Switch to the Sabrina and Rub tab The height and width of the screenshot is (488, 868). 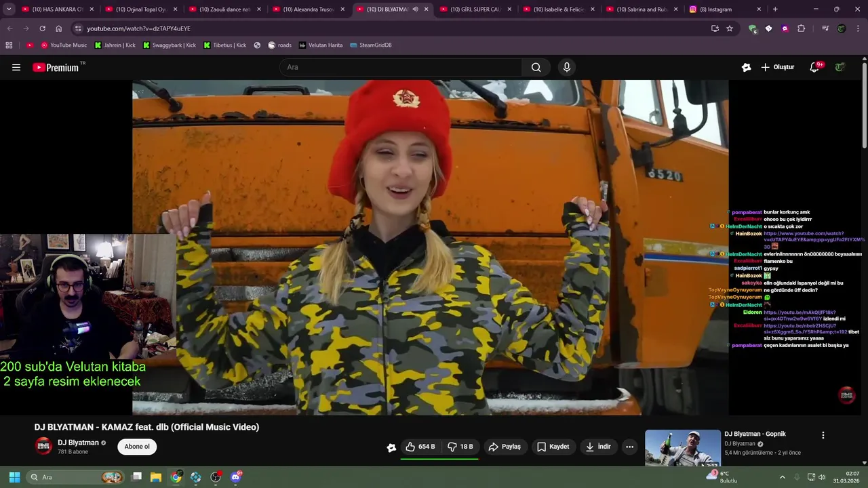tap(642, 9)
